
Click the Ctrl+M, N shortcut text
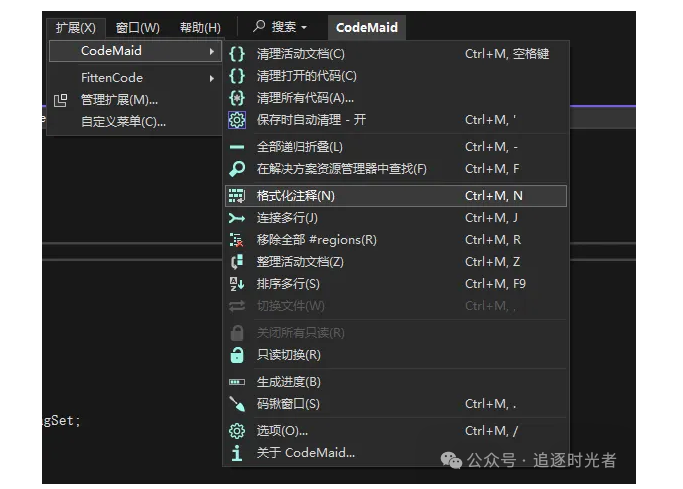point(494,196)
